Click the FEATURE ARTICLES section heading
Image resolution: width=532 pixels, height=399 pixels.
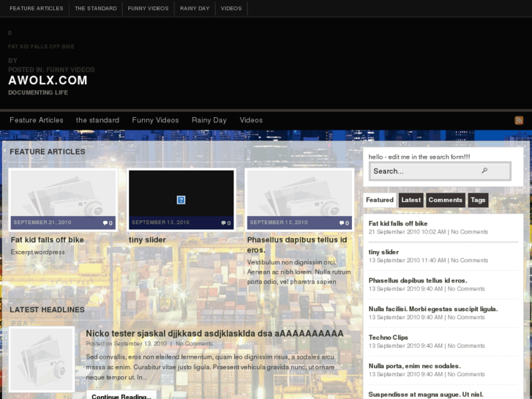[x=48, y=152]
